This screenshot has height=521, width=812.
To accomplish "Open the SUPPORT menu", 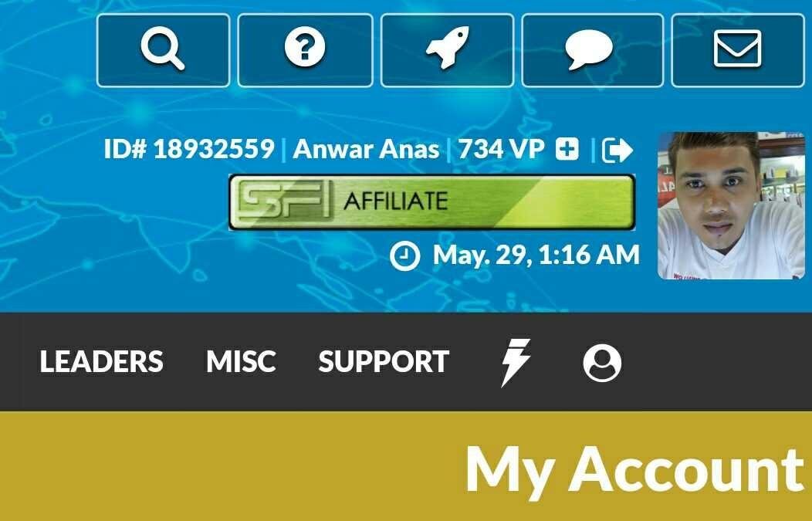I will (384, 361).
